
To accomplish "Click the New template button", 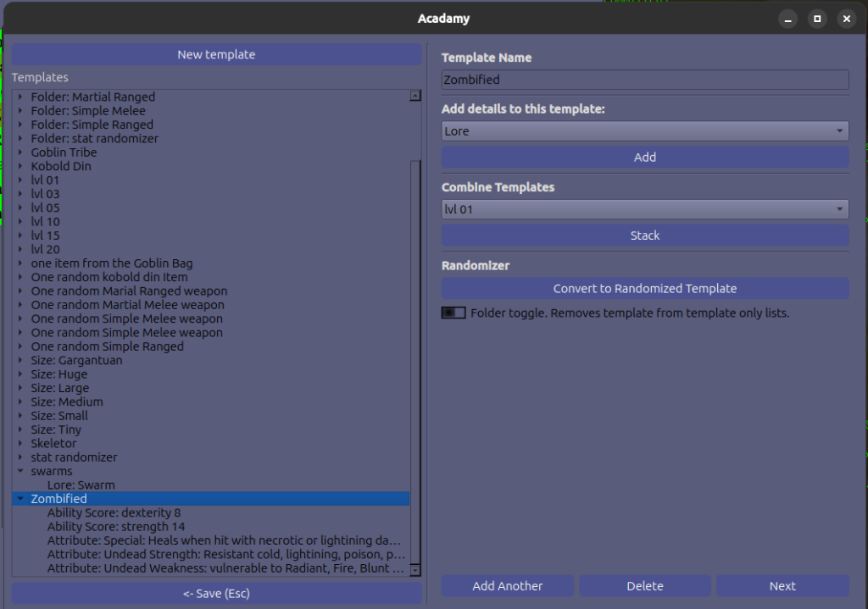I will point(216,54).
